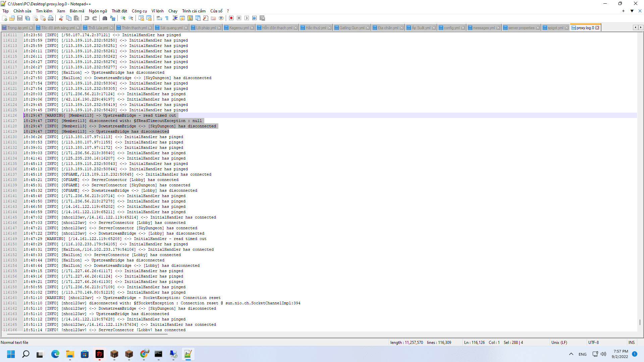Image resolution: width=644 pixels, height=362 pixels.
Task: Open File Explorer from the taskbar
Action: (x=70, y=354)
